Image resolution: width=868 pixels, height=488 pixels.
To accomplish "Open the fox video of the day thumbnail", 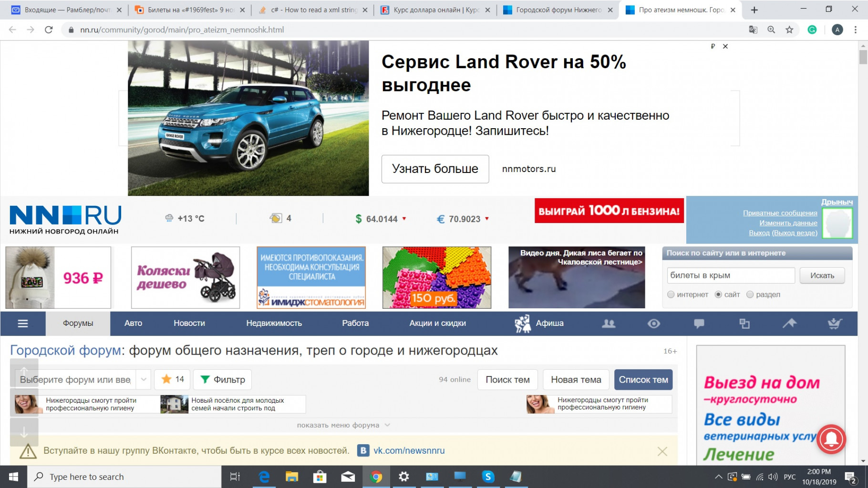I will (577, 277).
